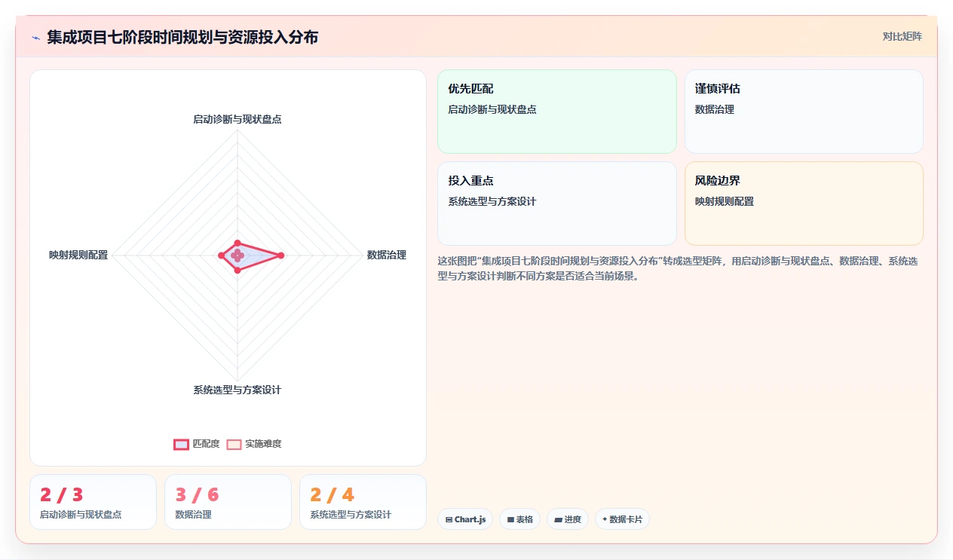Select the 数据卡片 tag chip

pos(622,519)
